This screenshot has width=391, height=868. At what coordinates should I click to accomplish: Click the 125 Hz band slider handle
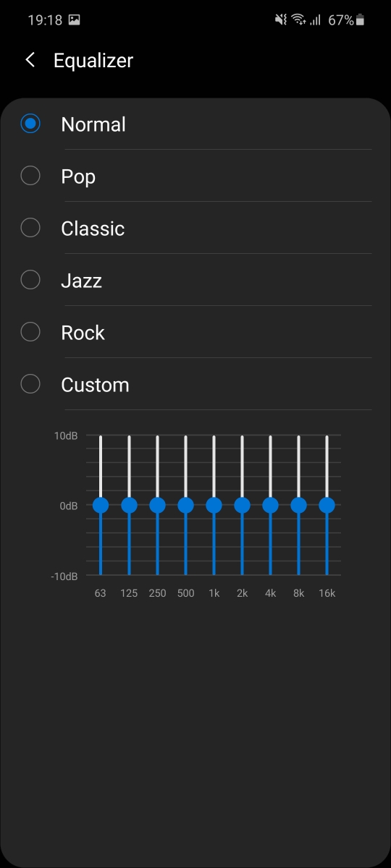[129, 505]
